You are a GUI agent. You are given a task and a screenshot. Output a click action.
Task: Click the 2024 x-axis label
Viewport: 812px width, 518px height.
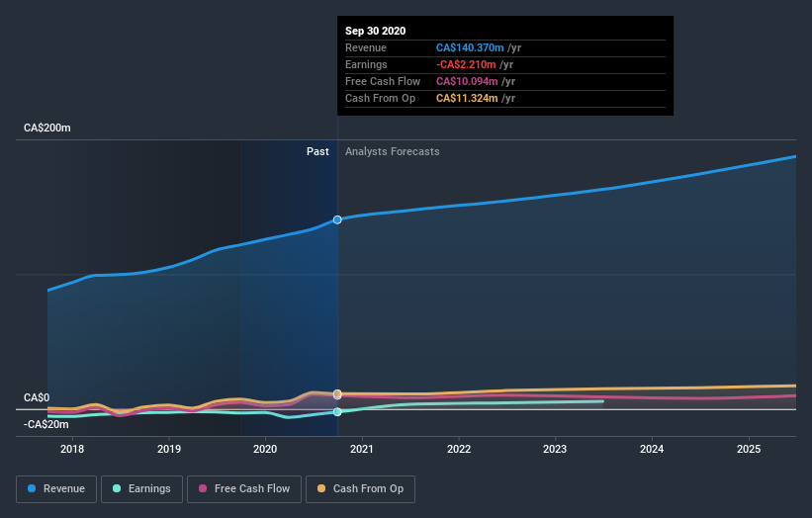[x=652, y=449]
